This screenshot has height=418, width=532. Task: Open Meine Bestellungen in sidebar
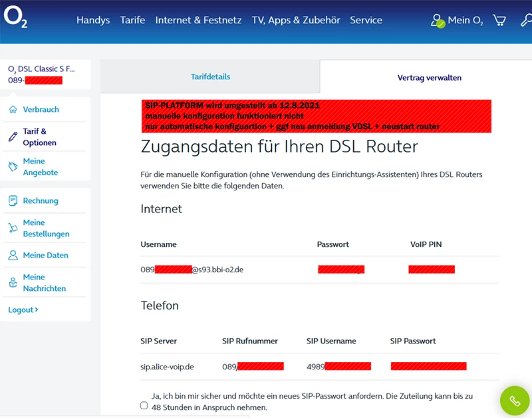(46, 228)
